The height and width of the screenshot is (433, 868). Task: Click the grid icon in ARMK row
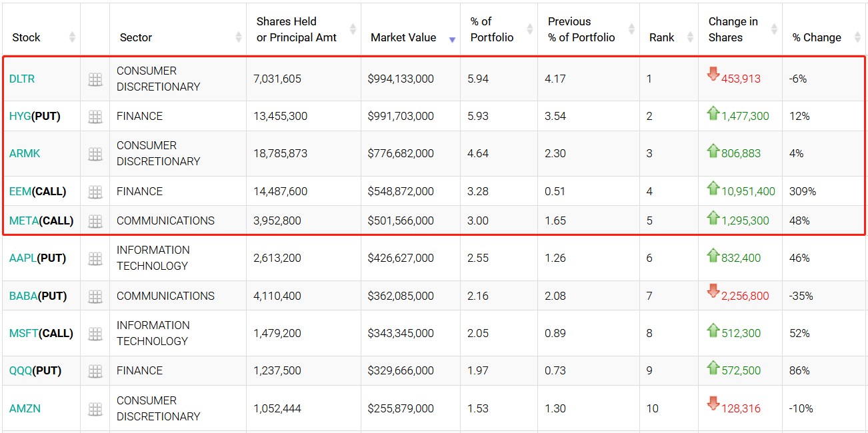tap(95, 154)
